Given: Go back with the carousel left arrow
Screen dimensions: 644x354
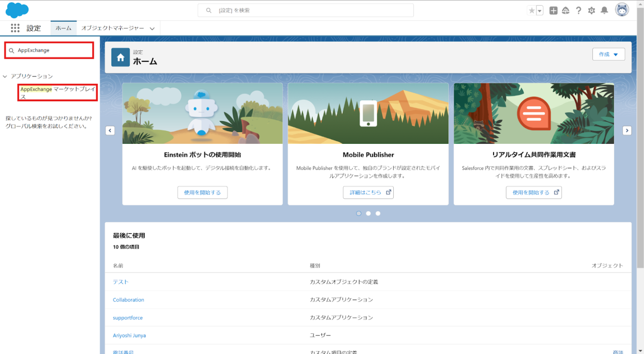Looking at the screenshot, I should point(110,130).
